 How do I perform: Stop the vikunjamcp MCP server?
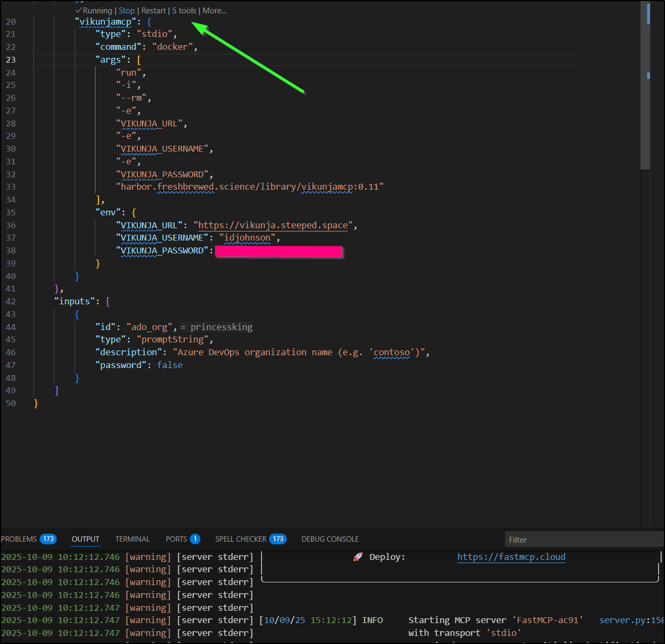tap(126, 11)
